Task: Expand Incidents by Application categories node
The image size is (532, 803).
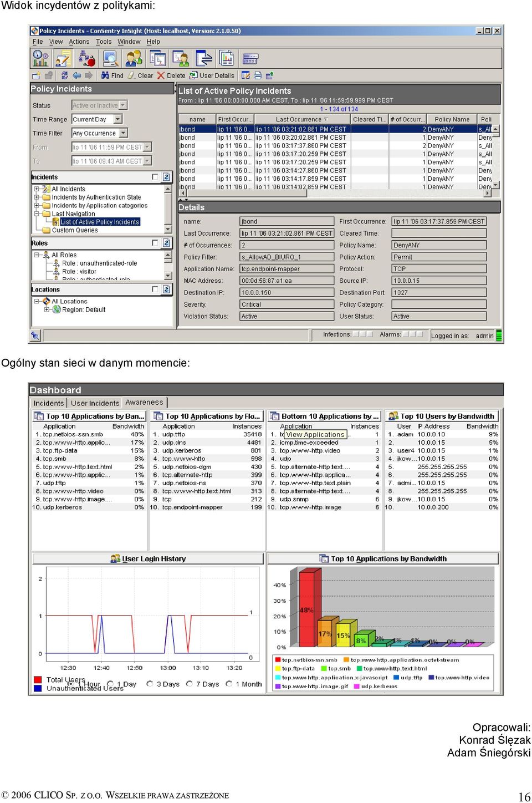Action: [37, 205]
